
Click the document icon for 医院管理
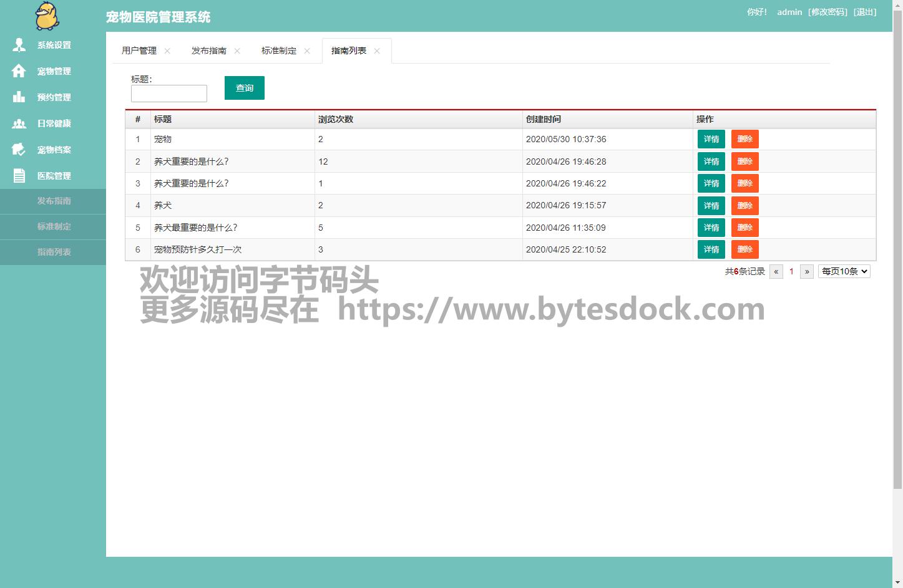(x=19, y=176)
